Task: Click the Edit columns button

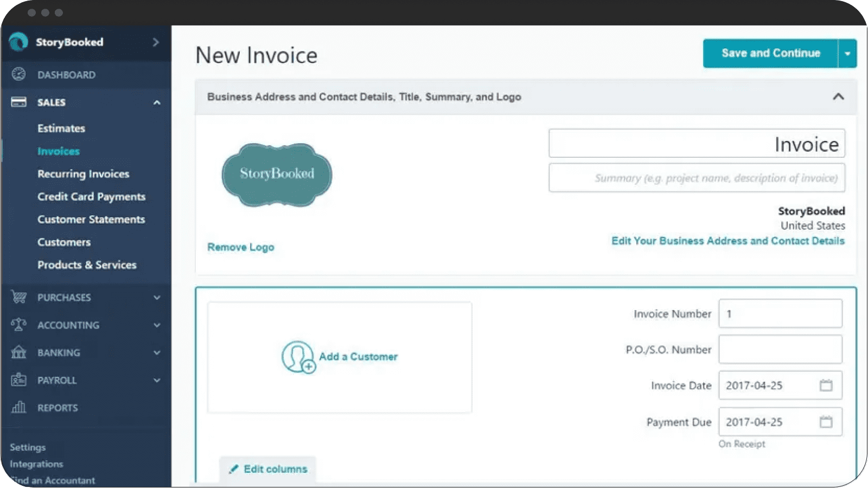Action: pyautogui.click(x=267, y=469)
